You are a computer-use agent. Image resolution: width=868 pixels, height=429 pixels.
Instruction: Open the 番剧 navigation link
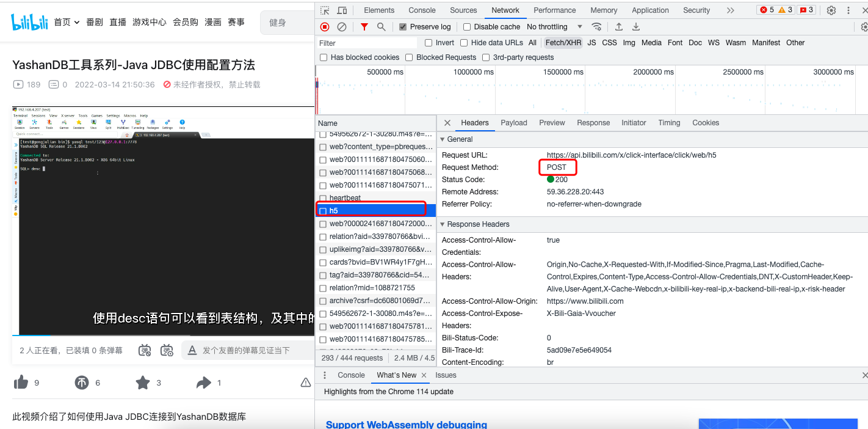(x=95, y=22)
